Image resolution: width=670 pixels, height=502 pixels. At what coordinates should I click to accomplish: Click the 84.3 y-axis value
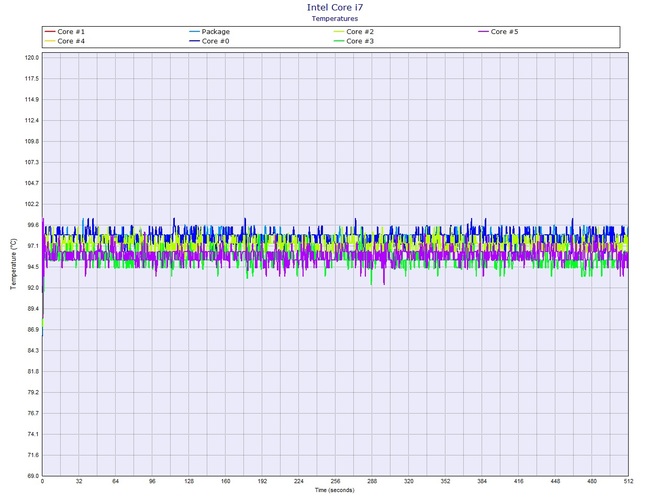point(32,351)
